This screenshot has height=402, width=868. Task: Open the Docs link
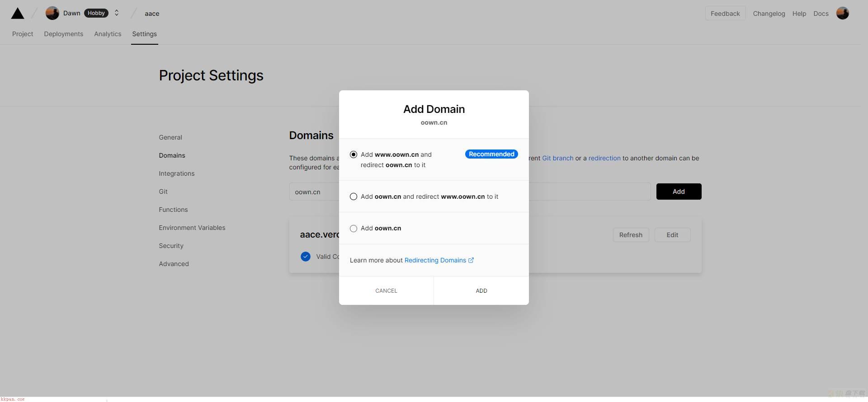[x=821, y=14]
